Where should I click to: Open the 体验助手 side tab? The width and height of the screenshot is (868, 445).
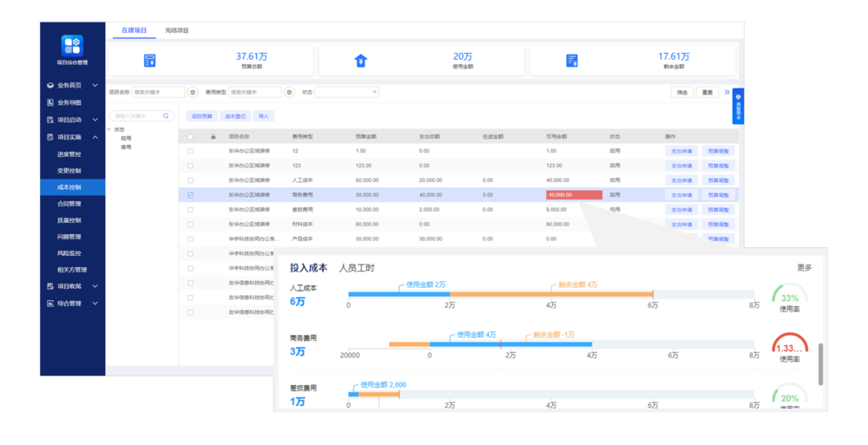(738, 106)
